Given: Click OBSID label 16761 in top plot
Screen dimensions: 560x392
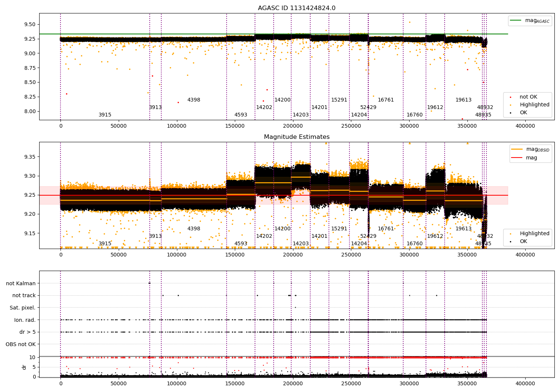Looking at the screenshot, I should click(386, 100).
